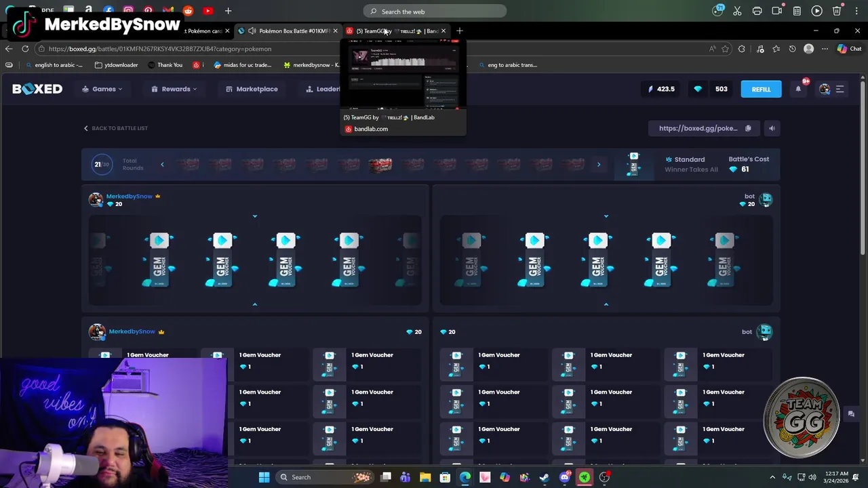
Task: Go to the BOXED home logo
Action: pyautogui.click(x=37, y=89)
